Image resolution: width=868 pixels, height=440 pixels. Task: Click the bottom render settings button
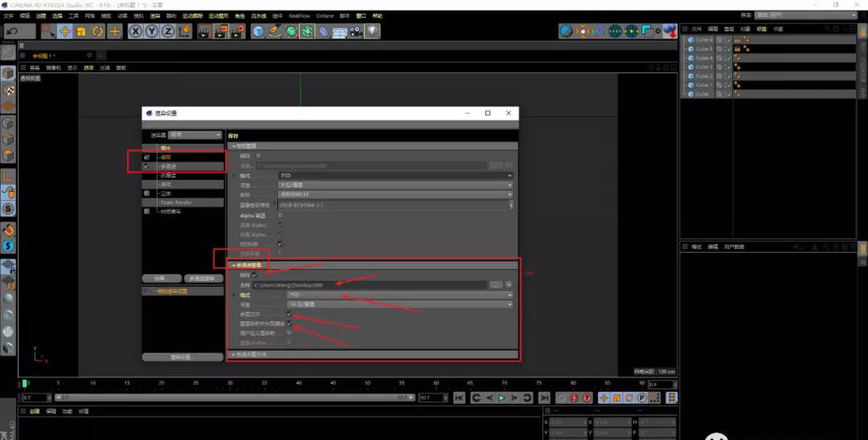(x=182, y=357)
